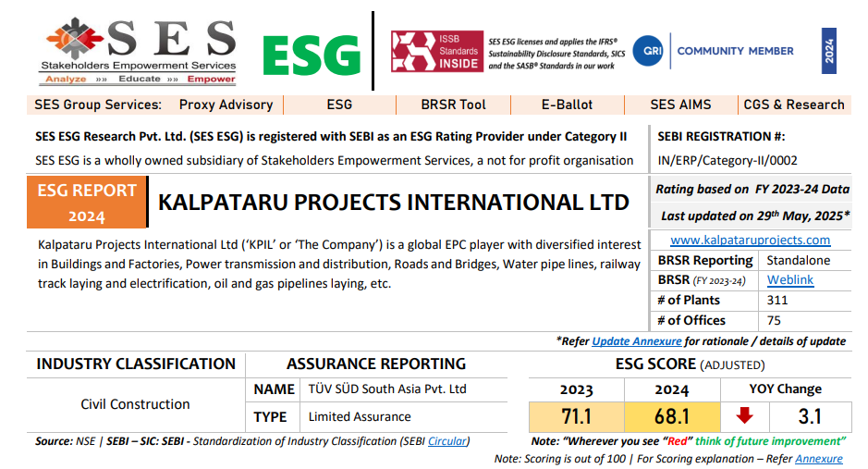Open the www.kalpataruprojects.com link

click(x=750, y=240)
